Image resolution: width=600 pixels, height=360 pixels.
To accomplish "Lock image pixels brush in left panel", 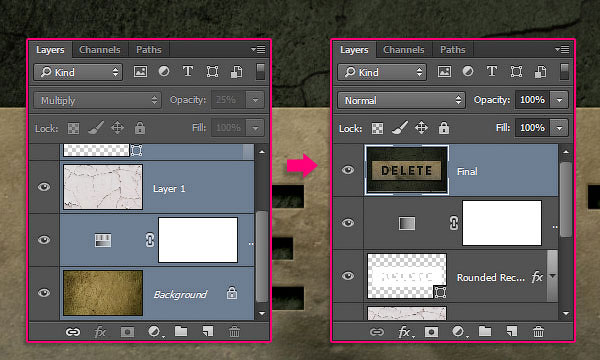I will pos(96,128).
